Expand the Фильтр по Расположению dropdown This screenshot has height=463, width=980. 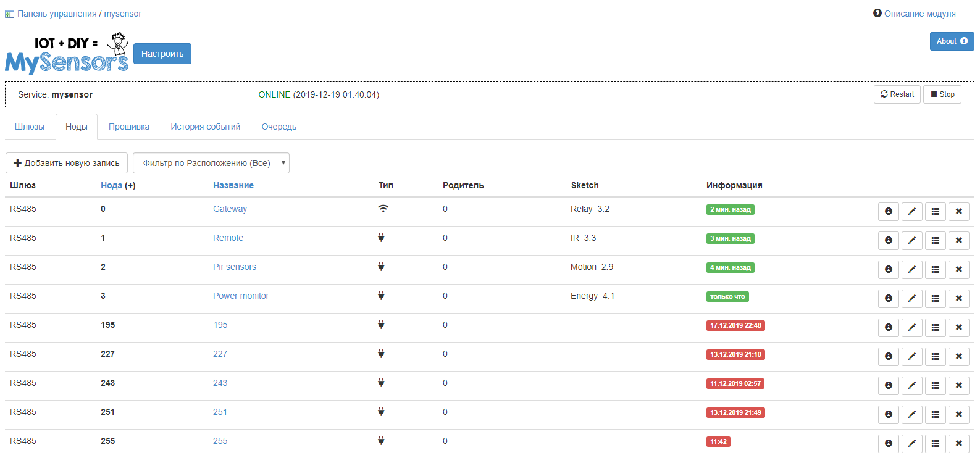tap(211, 163)
